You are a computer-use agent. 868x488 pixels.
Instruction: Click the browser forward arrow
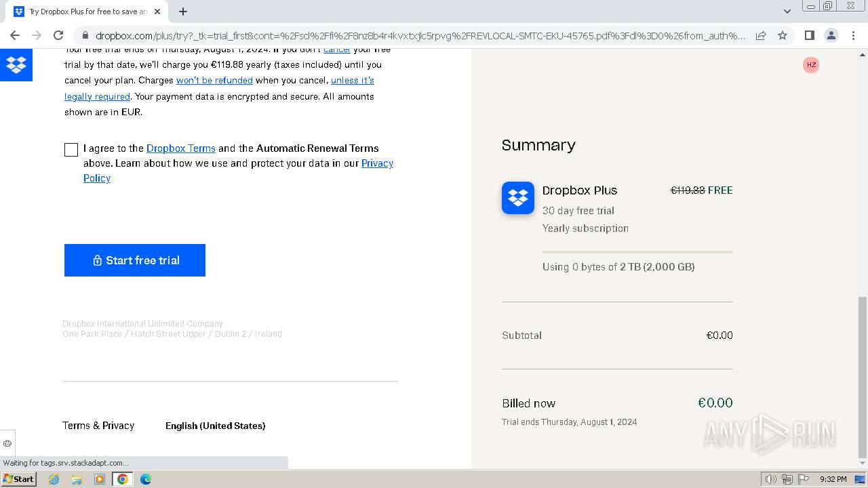[37, 35]
